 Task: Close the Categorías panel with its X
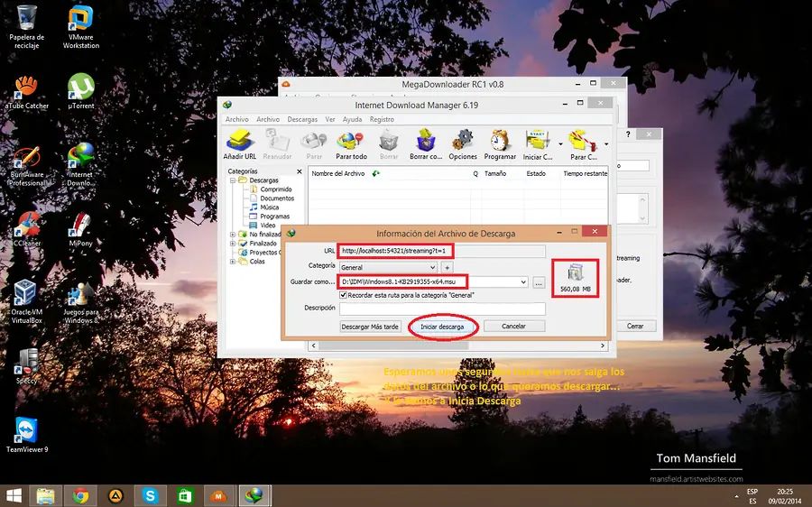299,171
